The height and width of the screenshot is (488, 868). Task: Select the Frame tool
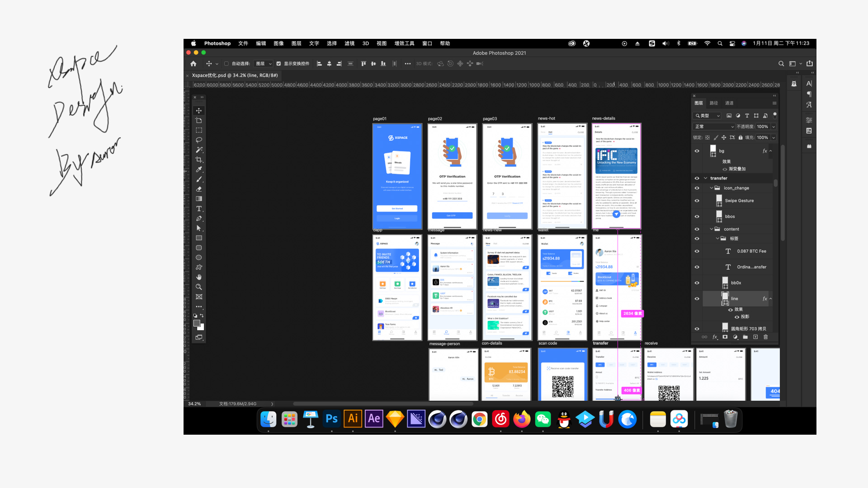198,297
